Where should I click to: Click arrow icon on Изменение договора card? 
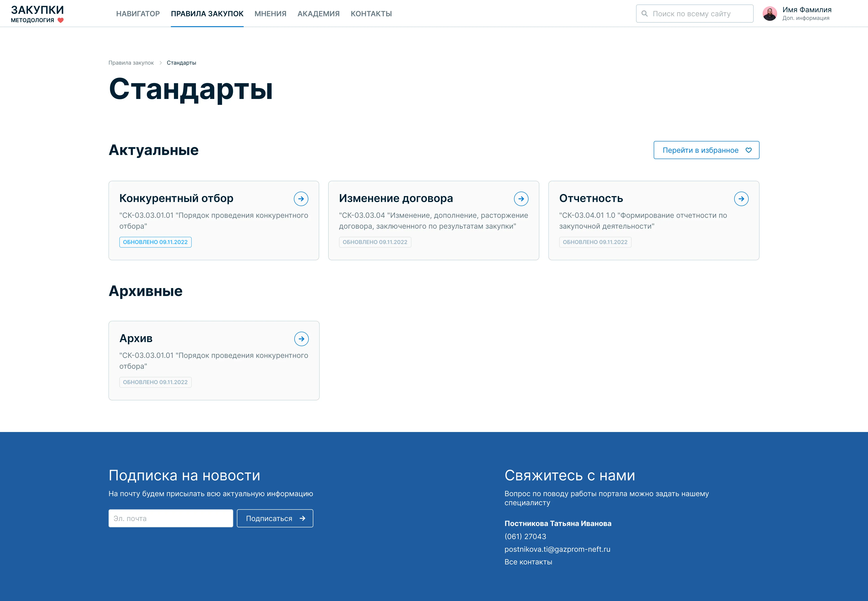[521, 199]
